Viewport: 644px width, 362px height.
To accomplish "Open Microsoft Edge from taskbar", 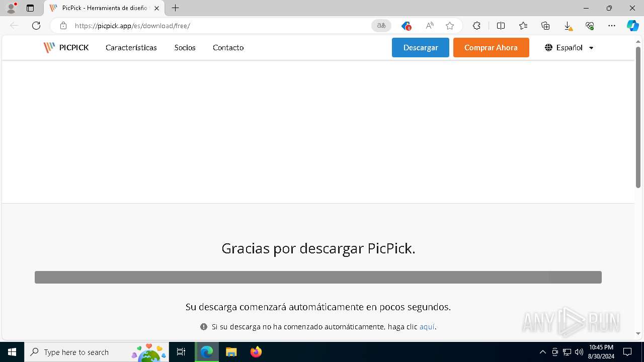I will 207,352.
